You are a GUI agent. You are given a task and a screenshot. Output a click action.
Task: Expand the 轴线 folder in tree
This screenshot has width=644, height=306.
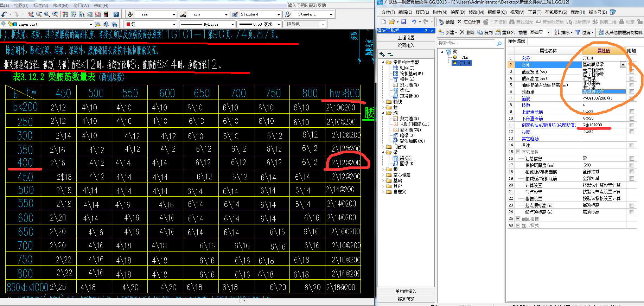tap(383, 102)
